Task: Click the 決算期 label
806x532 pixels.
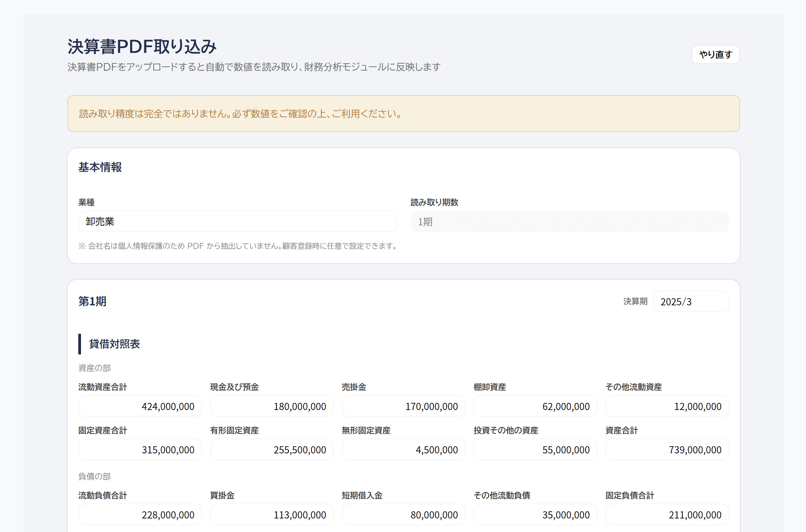Action: pyautogui.click(x=635, y=301)
